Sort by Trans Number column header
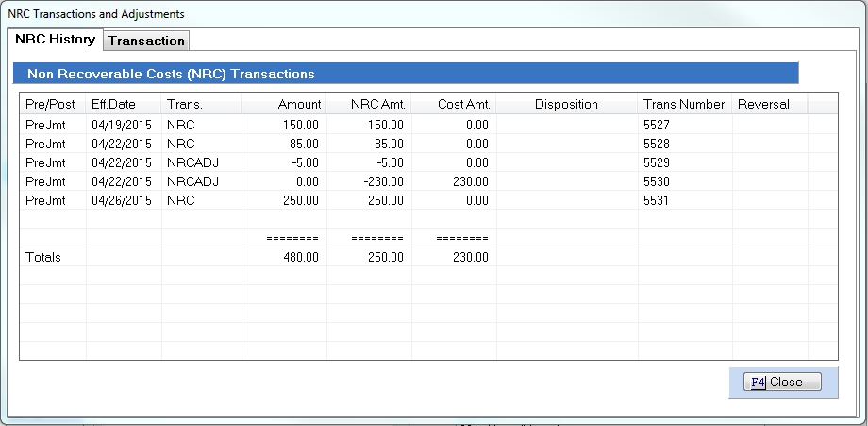This screenshot has height=426, width=868. coord(684,104)
